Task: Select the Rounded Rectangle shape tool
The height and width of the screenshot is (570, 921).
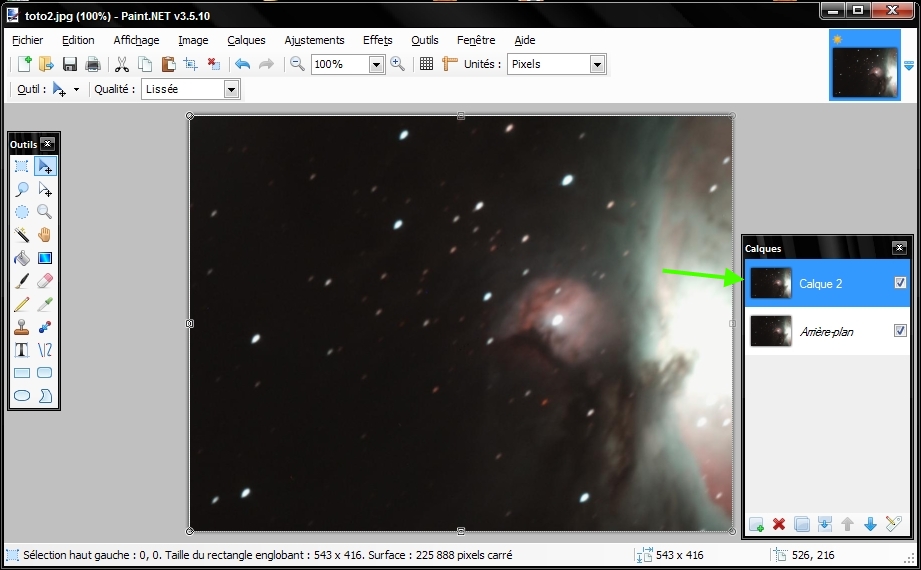Action: point(45,373)
